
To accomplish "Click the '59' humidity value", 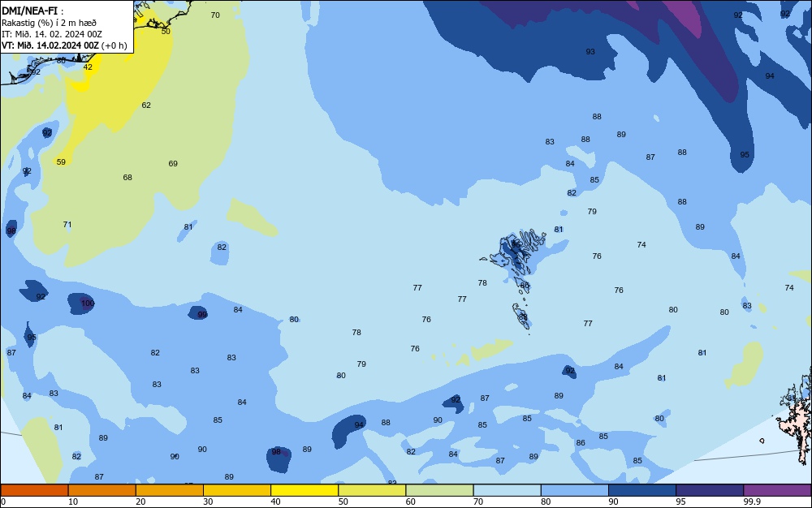I will (61, 162).
